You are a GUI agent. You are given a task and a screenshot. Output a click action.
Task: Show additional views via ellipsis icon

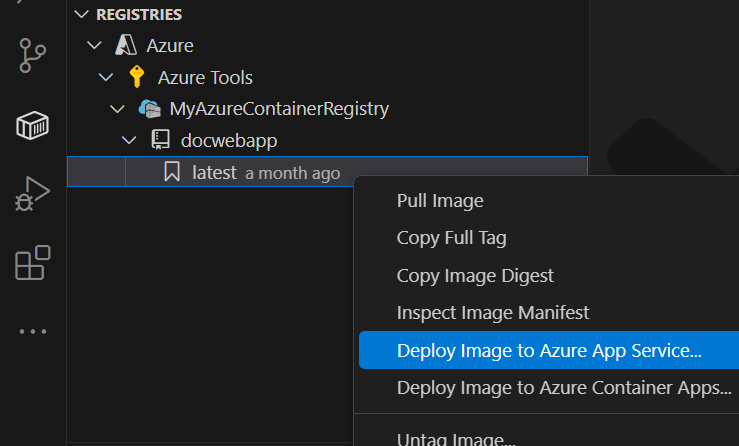tap(33, 331)
